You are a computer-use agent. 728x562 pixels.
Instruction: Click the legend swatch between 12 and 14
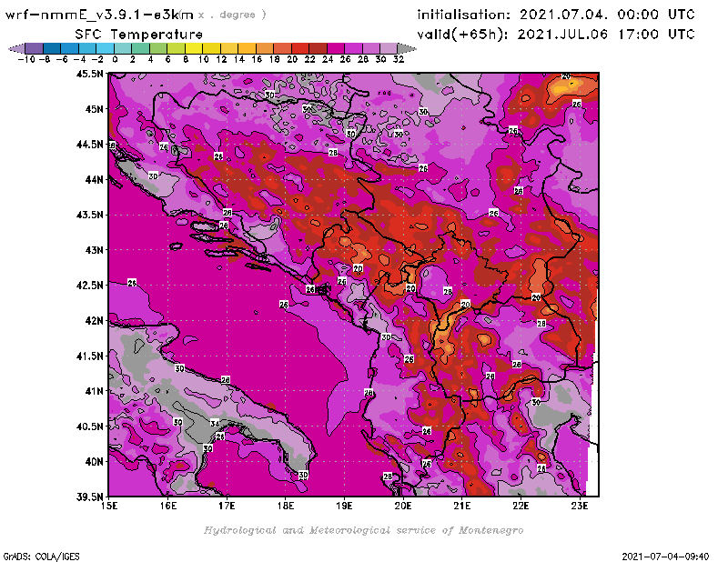pyautogui.click(x=229, y=48)
